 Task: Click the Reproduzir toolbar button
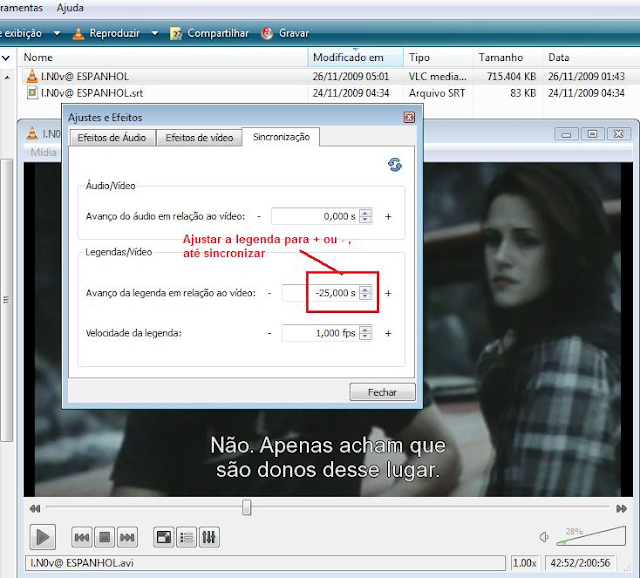pyautogui.click(x=115, y=33)
